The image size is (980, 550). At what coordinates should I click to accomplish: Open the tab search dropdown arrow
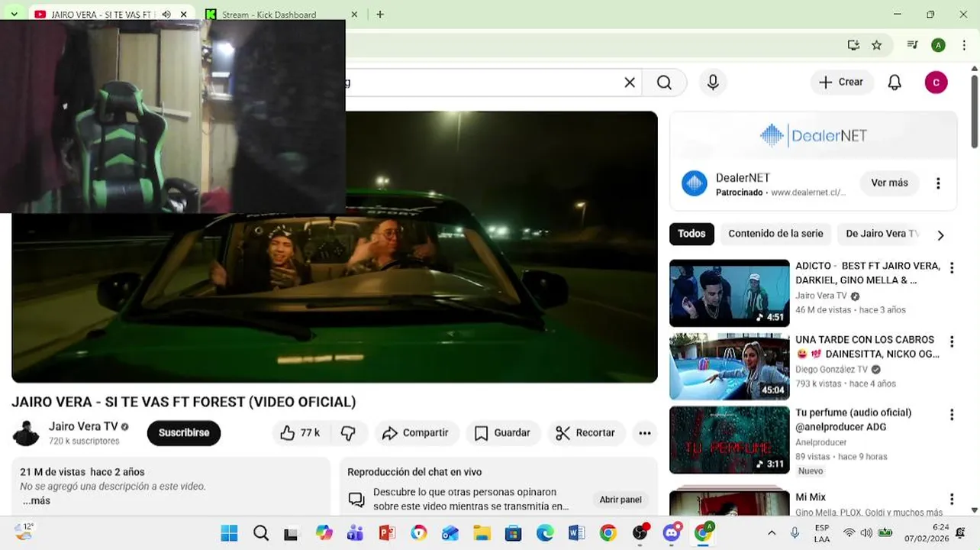[14, 15]
